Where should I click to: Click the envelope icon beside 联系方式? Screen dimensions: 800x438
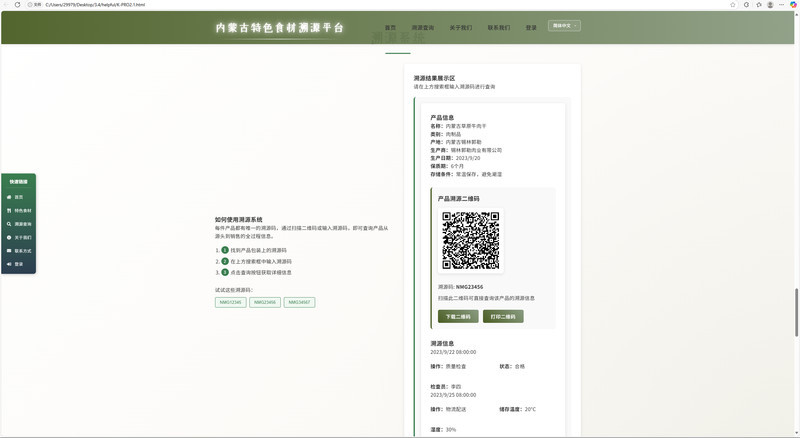(9, 251)
